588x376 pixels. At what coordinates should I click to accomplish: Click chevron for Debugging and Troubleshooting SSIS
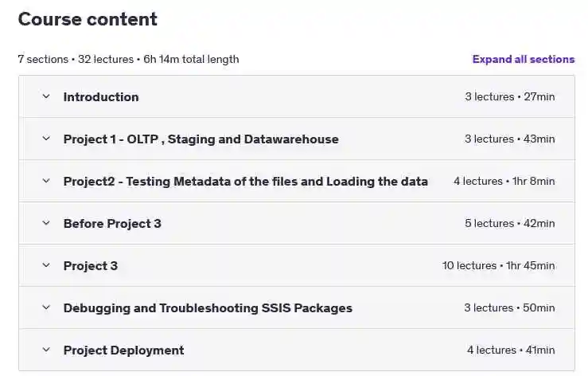pos(46,307)
